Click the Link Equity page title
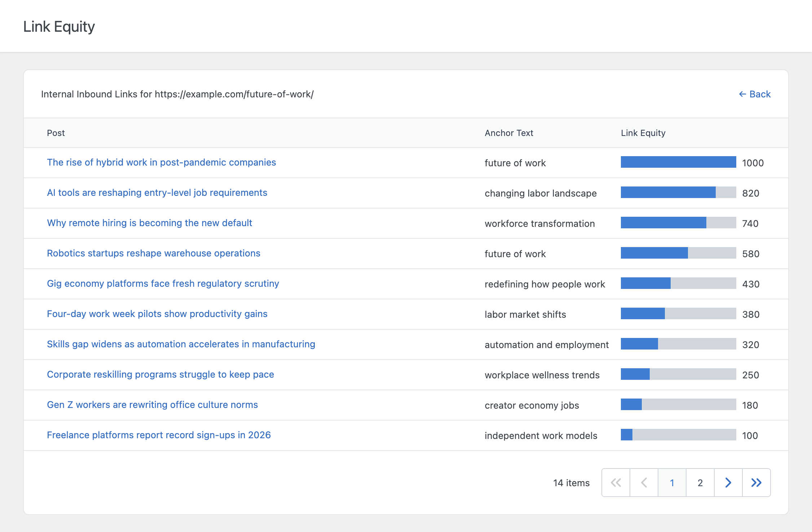The image size is (812, 532). tap(59, 27)
